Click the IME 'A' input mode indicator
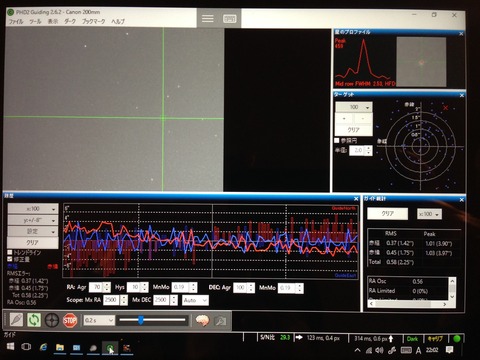Screen dimensions: 480x360 pyautogui.click(x=419, y=350)
